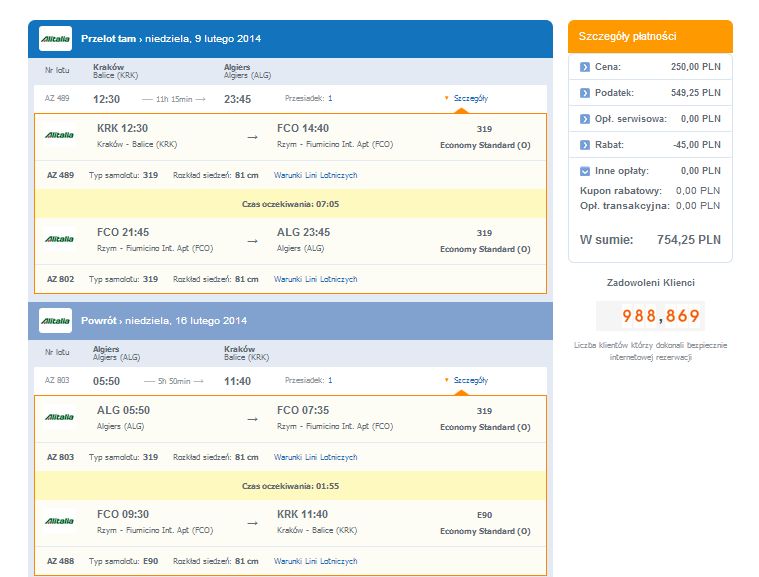Click the Rabat value -45,00 PLN

coord(697,145)
